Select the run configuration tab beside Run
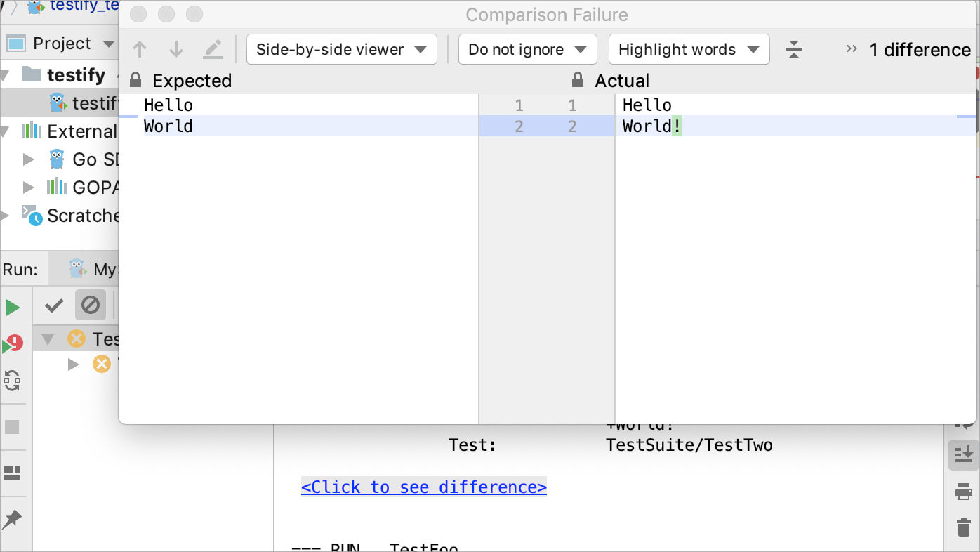This screenshot has width=980, height=552. click(x=93, y=270)
